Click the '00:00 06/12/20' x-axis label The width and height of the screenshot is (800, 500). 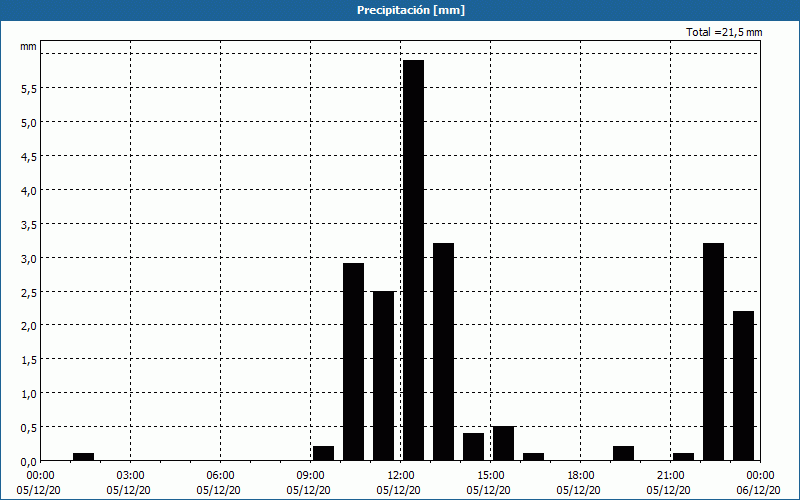tap(759, 483)
